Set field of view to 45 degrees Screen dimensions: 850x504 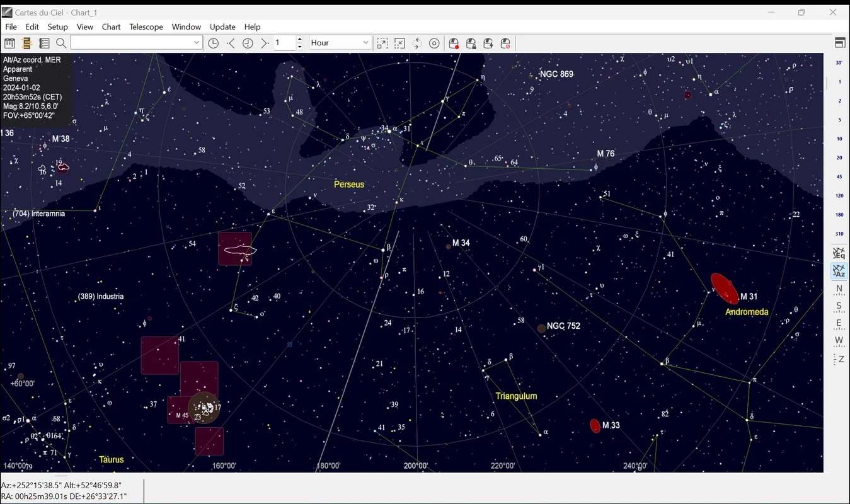pyautogui.click(x=839, y=176)
